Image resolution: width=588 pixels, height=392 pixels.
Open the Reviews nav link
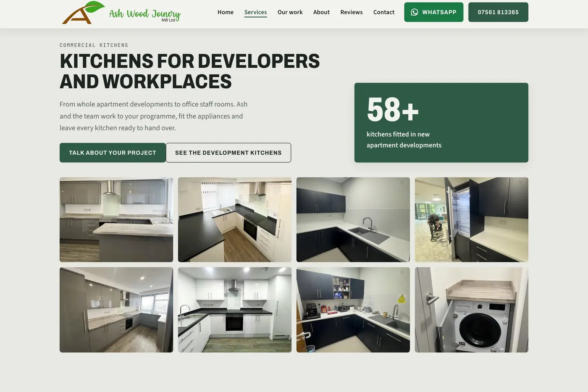352,12
